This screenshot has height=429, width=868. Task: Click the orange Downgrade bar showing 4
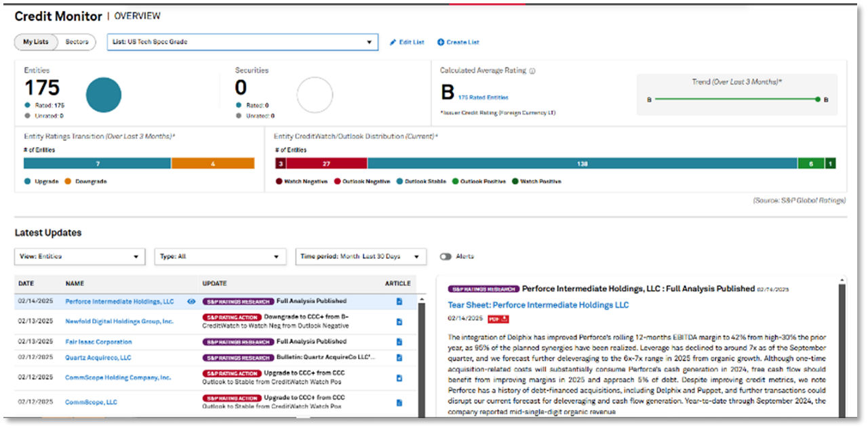click(x=213, y=163)
